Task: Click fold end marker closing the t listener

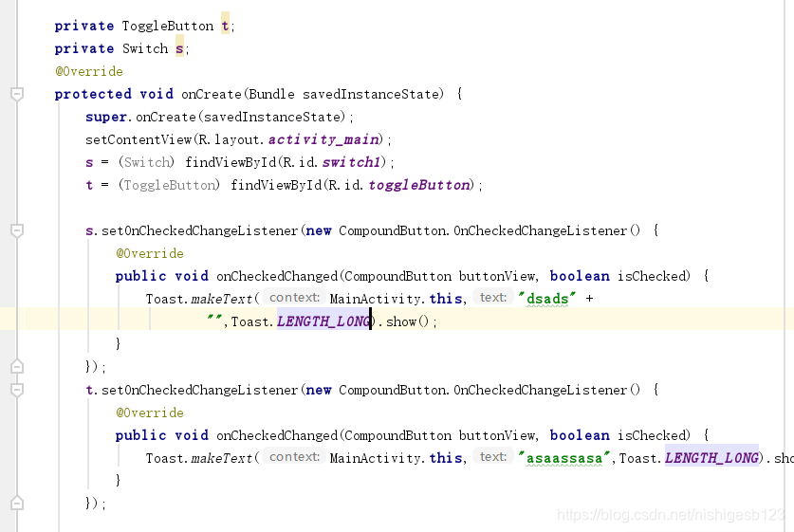Action: coord(17,504)
